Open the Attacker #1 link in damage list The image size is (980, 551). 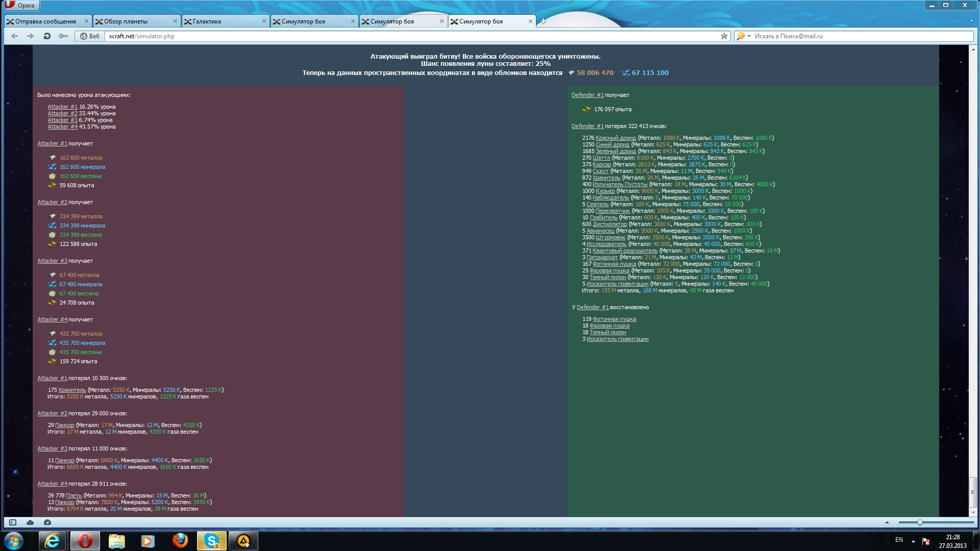click(62, 107)
